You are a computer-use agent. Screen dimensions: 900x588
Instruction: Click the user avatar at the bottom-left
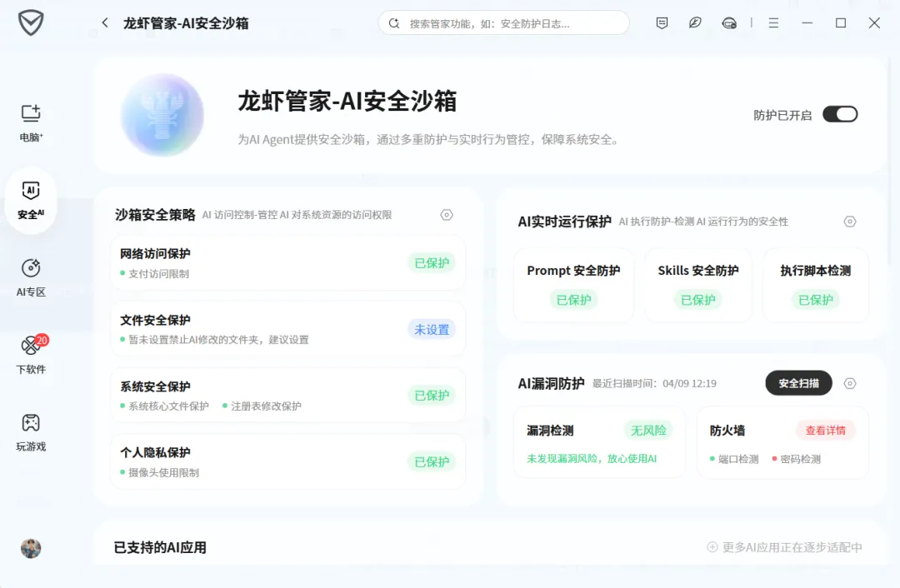[31, 548]
